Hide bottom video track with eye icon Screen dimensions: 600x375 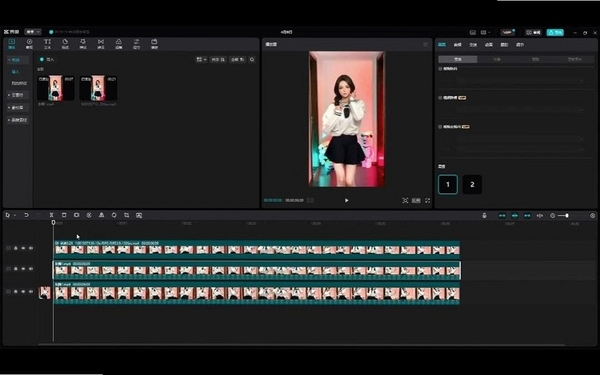(23, 292)
